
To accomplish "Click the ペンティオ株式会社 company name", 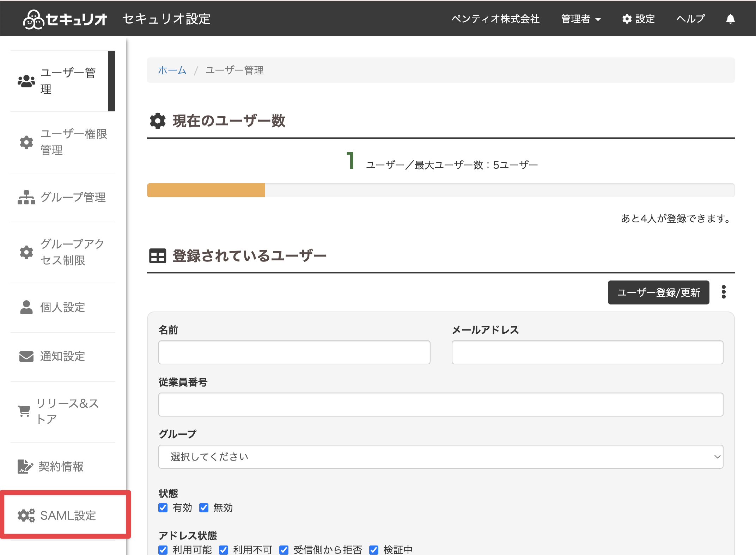I will (495, 19).
